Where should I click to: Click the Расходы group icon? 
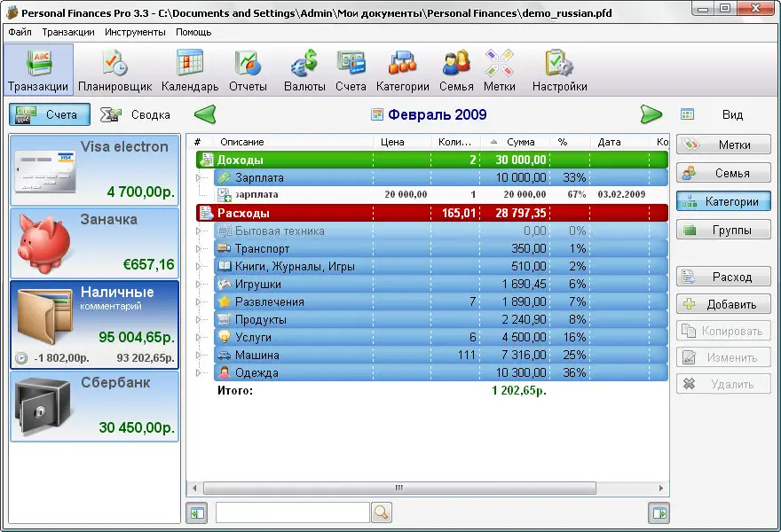click(x=206, y=213)
